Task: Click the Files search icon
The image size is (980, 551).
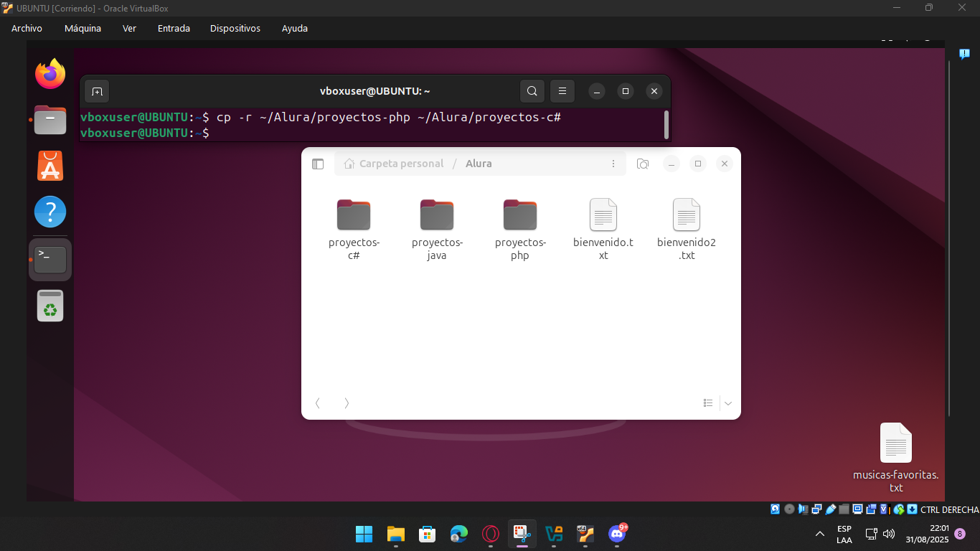Action: point(643,164)
